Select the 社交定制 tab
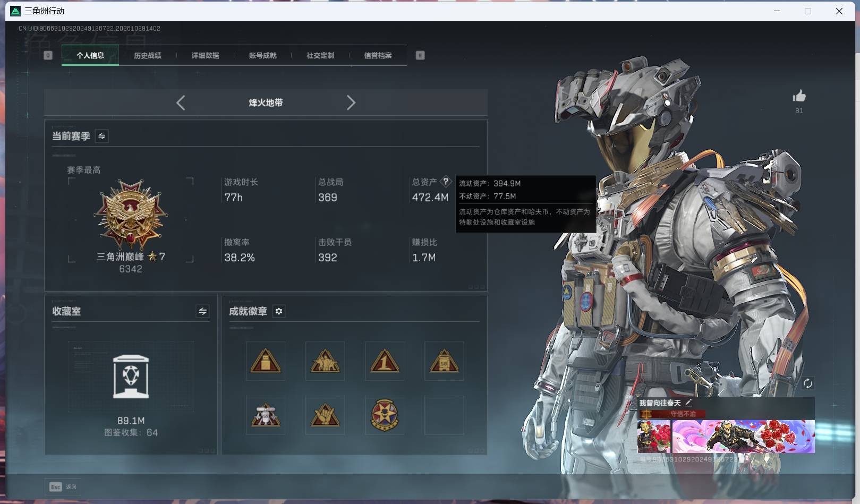 coord(320,55)
